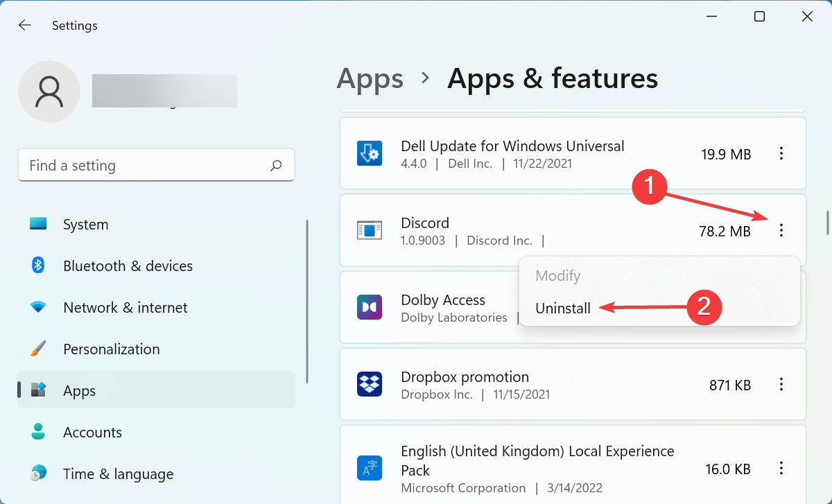
Task: Select Uninstall from the context menu
Action: click(563, 308)
